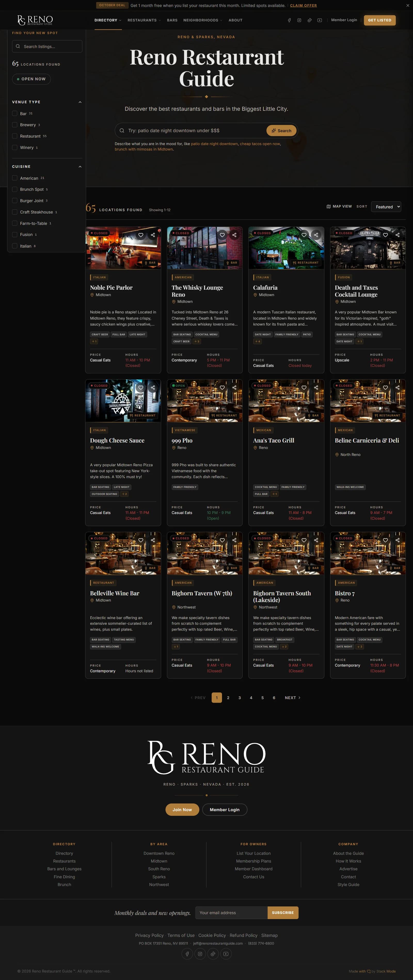Open the Instagram icon in the header
Image resolution: width=413 pixels, height=980 pixels.
coord(299,20)
